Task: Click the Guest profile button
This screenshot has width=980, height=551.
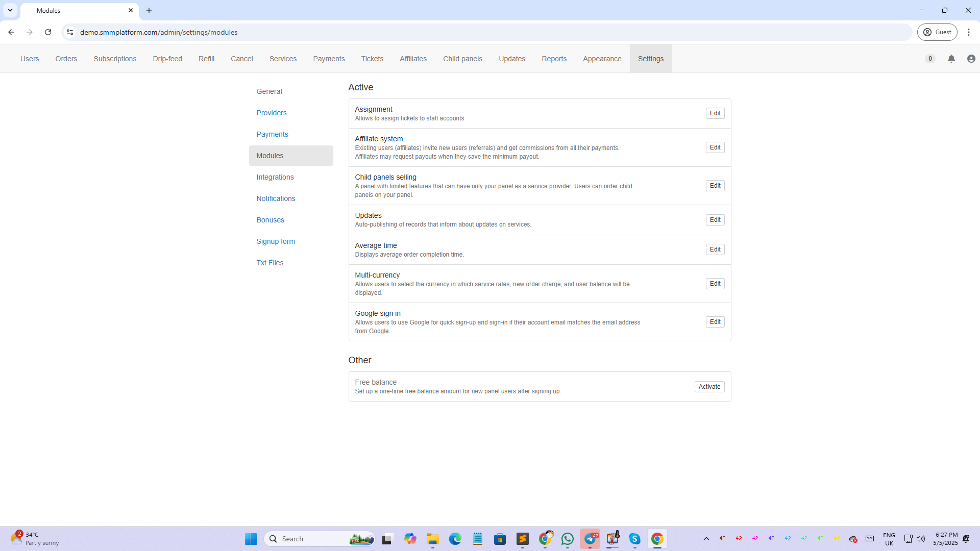Action: click(937, 32)
